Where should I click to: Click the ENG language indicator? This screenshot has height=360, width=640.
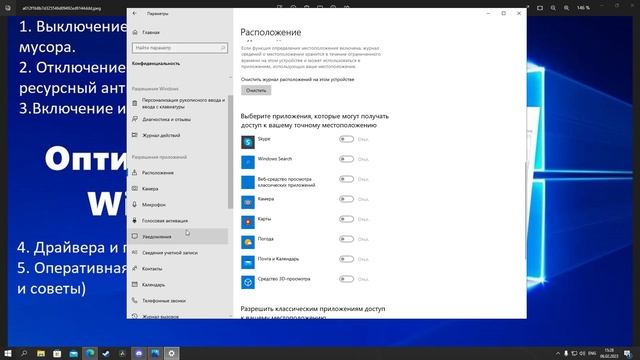coord(592,353)
